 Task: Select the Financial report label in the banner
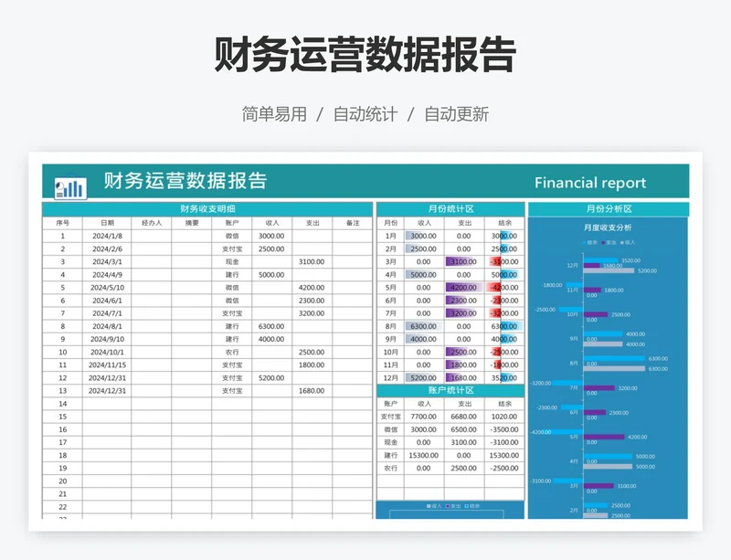point(590,183)
